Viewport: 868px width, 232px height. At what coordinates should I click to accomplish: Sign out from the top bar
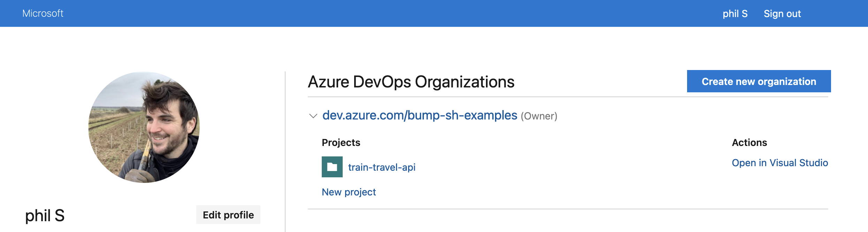point(782,14)
